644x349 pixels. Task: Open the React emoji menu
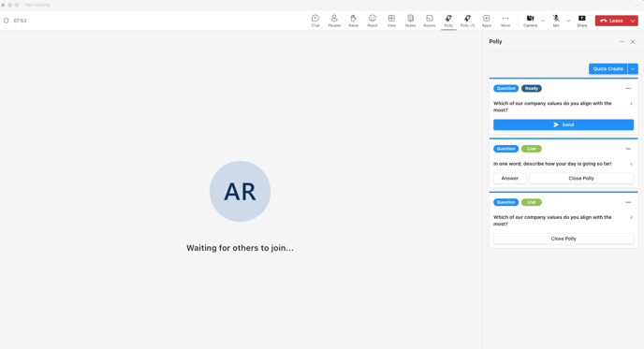[373, 21]
